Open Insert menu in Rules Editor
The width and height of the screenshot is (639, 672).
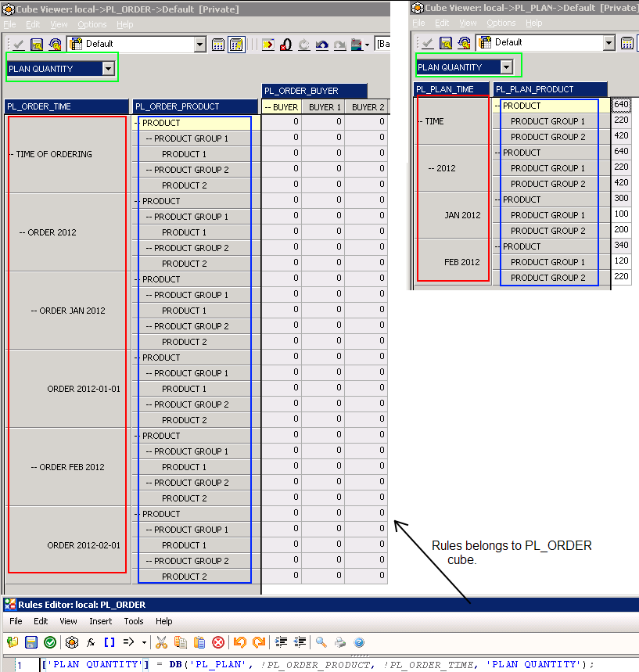pos(101,621)
